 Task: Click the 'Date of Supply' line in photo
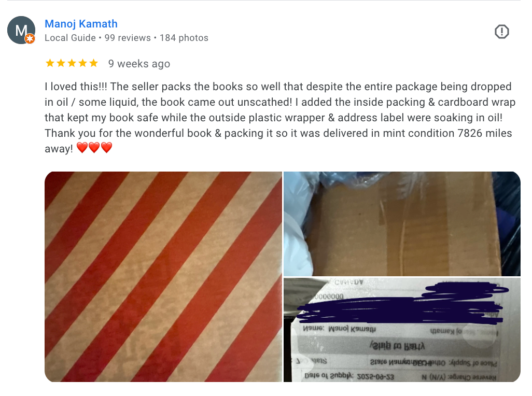click(349, 376)
